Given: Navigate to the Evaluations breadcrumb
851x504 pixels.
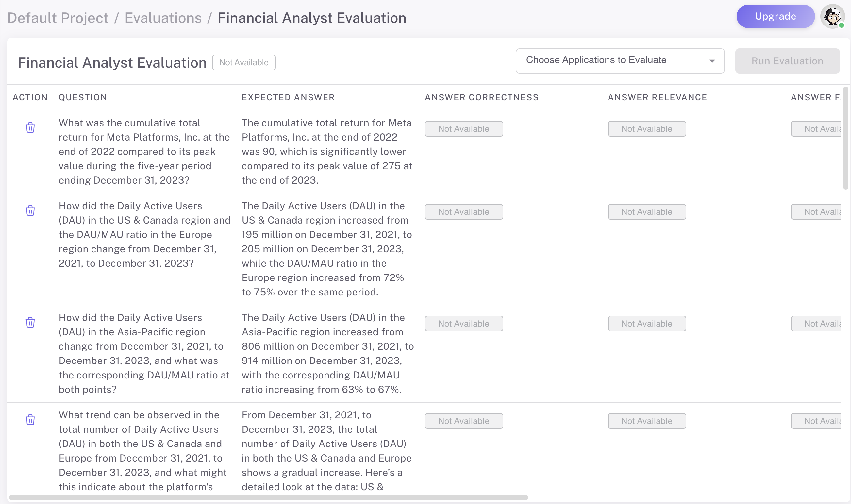Looking at the screenshot, I should (x=163, y=18).
